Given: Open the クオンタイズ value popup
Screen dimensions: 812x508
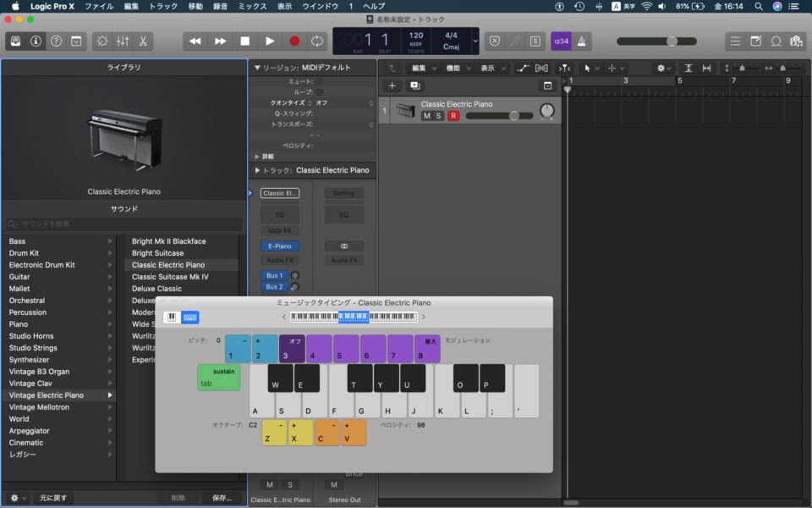Looking at the screenshot, I should [x=344, y=102].
